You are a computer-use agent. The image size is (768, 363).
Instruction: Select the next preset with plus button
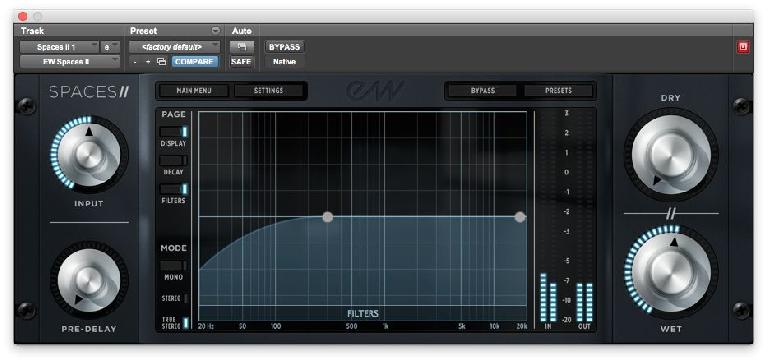coord(148,62)
